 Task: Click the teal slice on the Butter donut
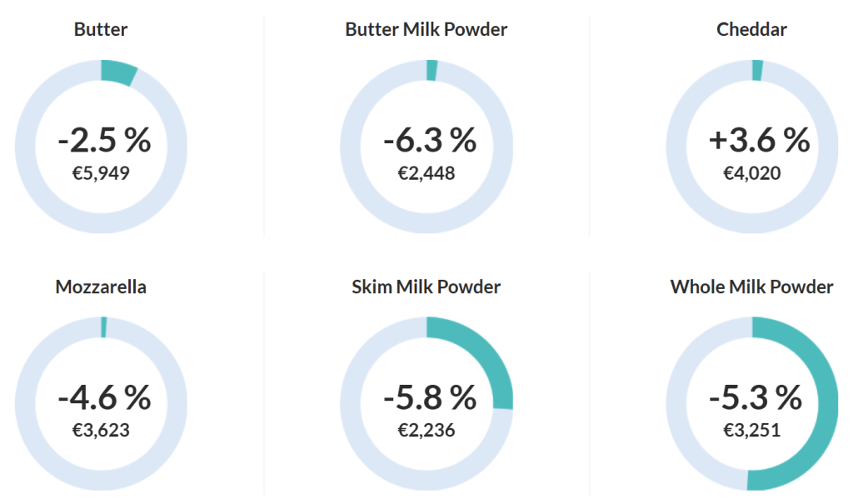118,72
